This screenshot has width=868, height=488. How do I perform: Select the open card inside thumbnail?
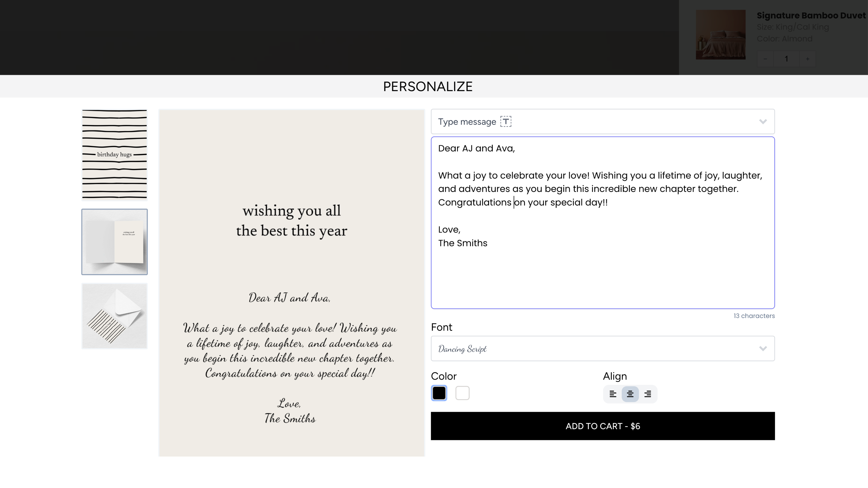point(114,242)
